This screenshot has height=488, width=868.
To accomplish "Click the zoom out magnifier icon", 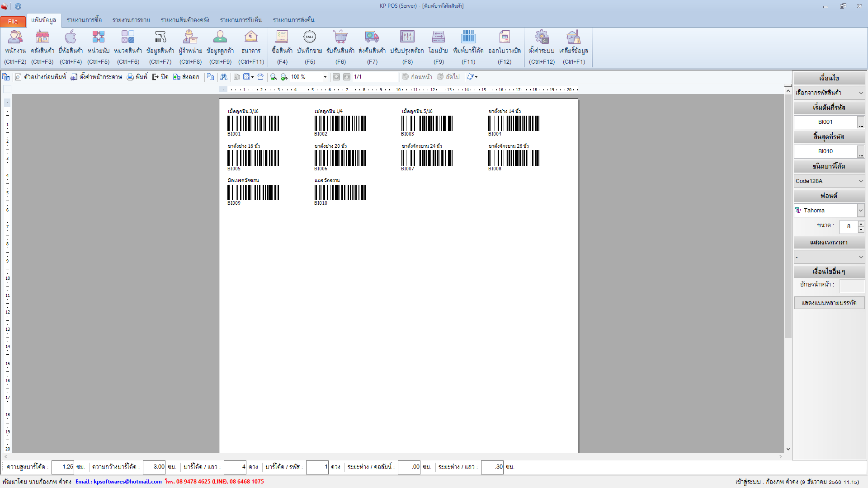I will click(x=274, y=77).
